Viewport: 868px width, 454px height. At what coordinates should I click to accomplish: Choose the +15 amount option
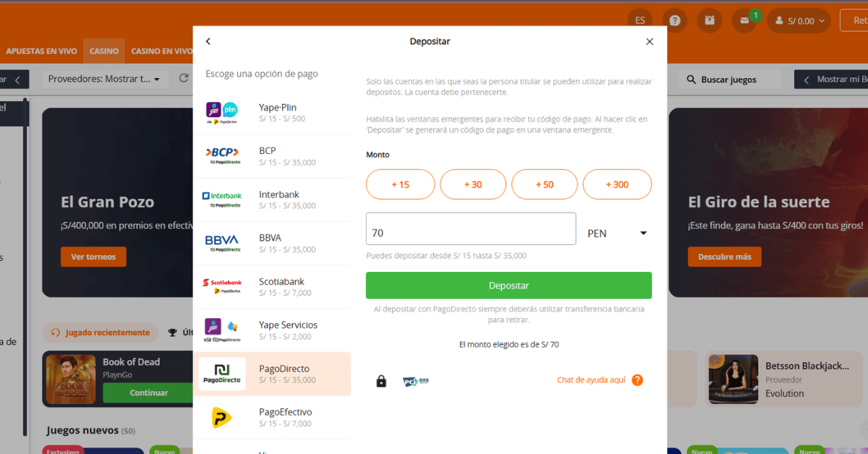[400, 184]
